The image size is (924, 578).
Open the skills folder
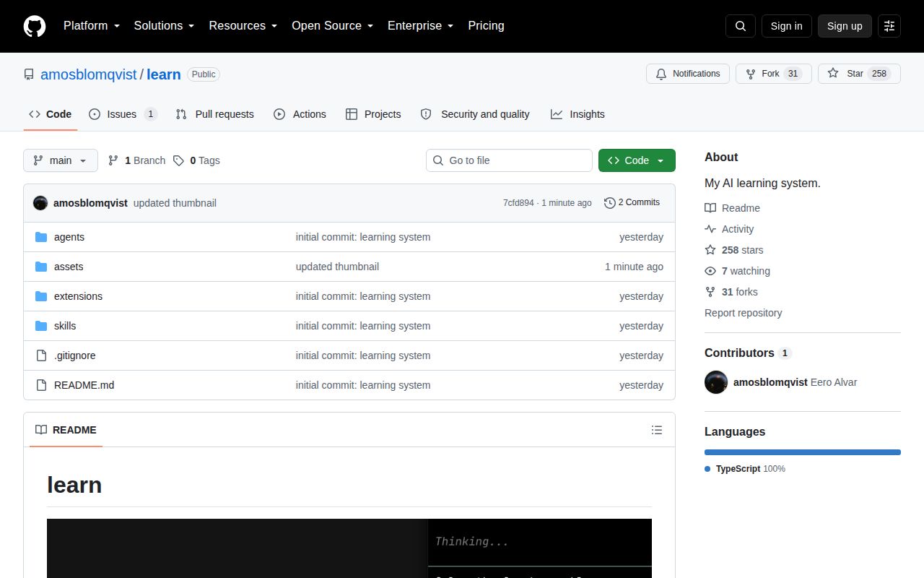pyautogui.click(x=65, y=326)
